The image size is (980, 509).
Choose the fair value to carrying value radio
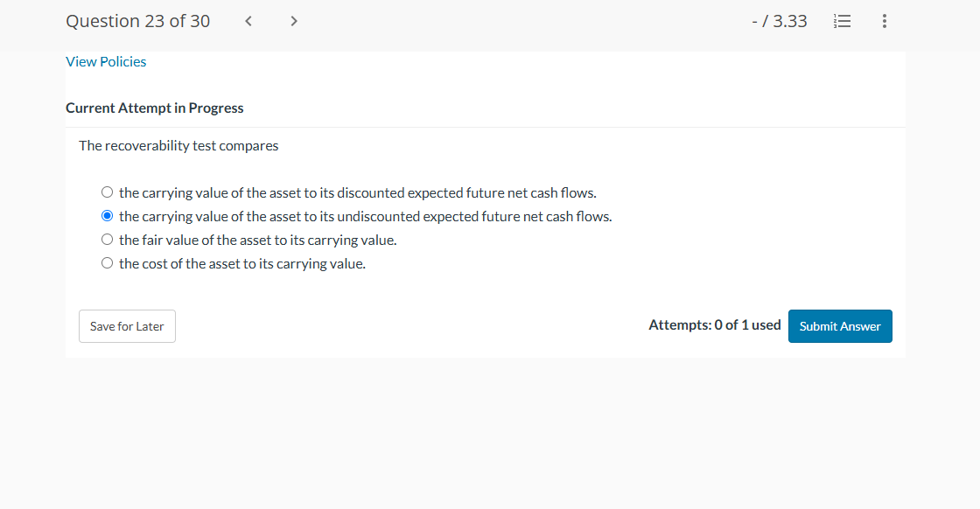pyautogui.click(x=108, y=240)
